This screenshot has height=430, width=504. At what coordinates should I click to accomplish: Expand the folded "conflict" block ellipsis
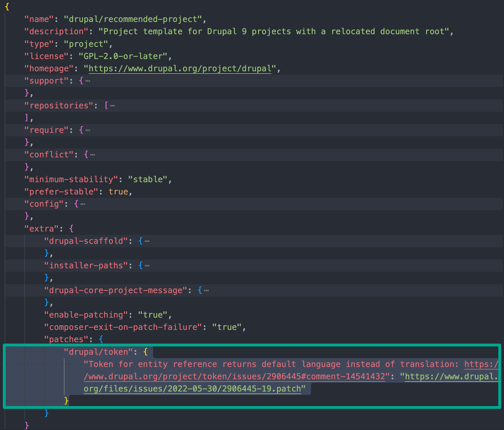93,155
